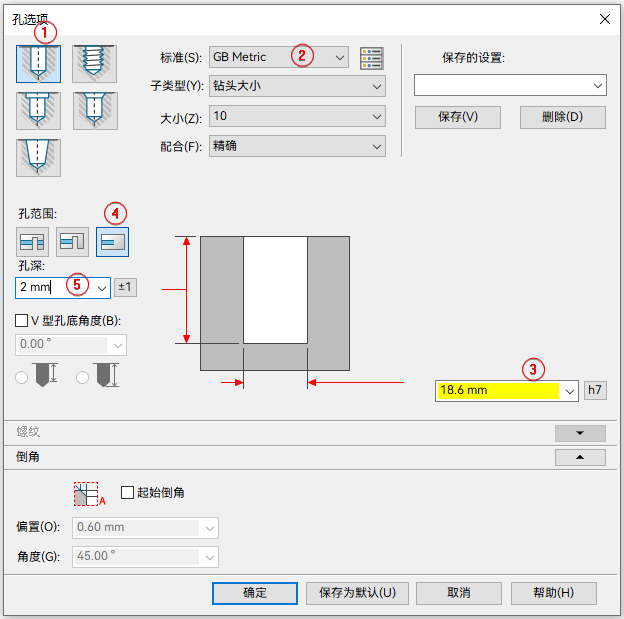Click the 确定 button
This screenshot has height=619, width=624.
coord(255,593)
